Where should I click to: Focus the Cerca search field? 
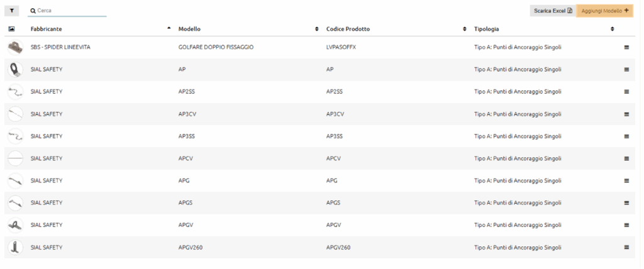pos(67,11)
